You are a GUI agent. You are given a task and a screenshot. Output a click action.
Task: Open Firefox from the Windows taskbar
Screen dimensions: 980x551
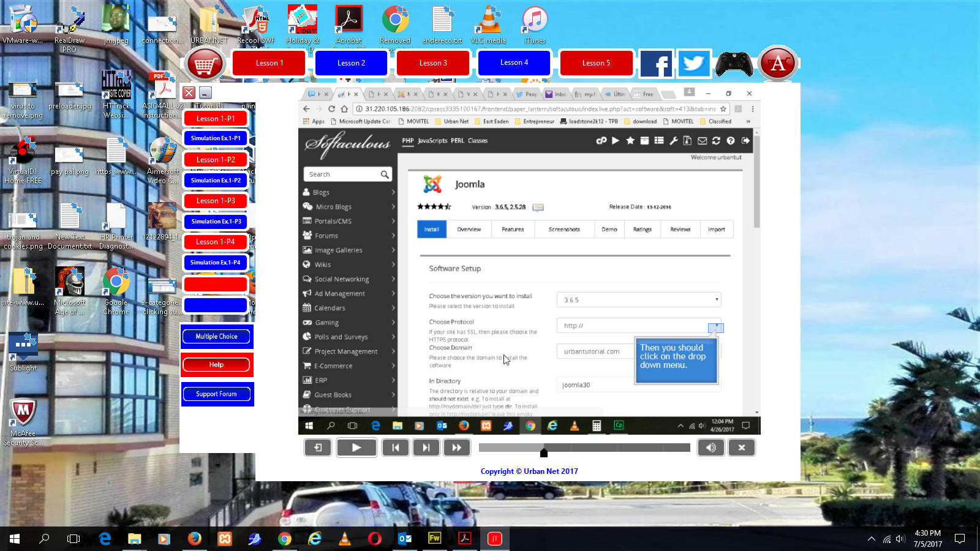[x=194, y=539]
